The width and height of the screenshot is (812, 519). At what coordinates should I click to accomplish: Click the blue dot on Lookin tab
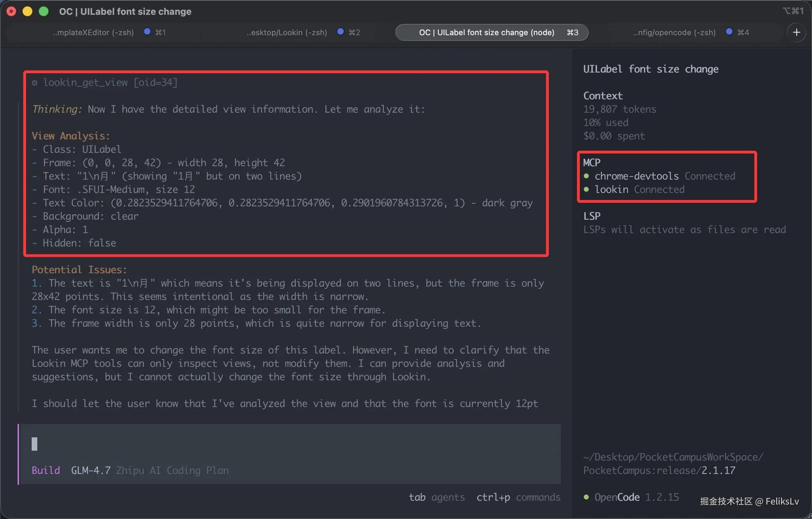tap(340, 32)
